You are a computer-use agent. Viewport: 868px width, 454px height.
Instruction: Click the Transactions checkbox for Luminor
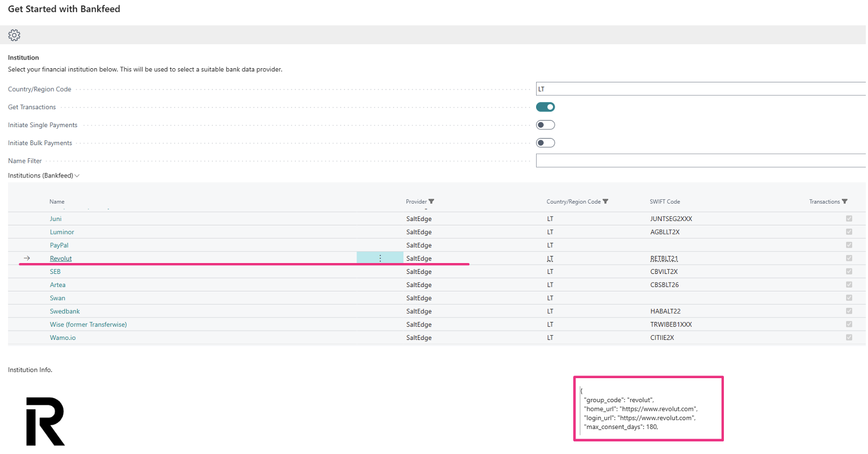[849, 232]
